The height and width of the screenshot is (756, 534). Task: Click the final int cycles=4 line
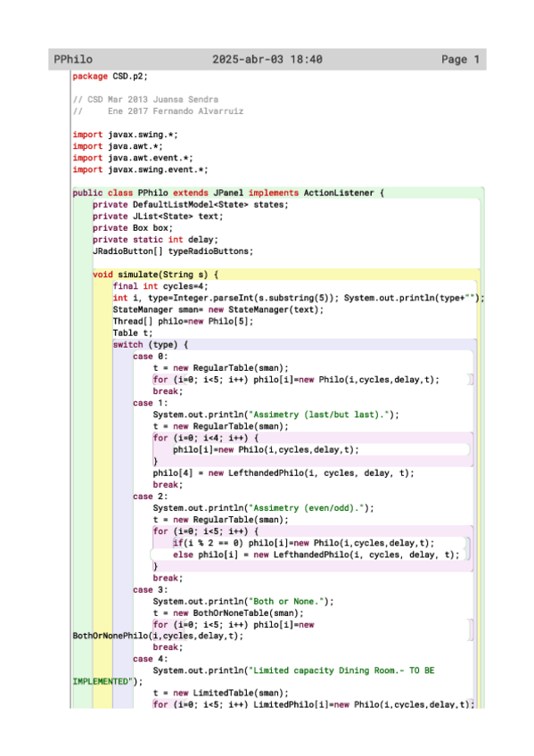(x=160, y=286)
